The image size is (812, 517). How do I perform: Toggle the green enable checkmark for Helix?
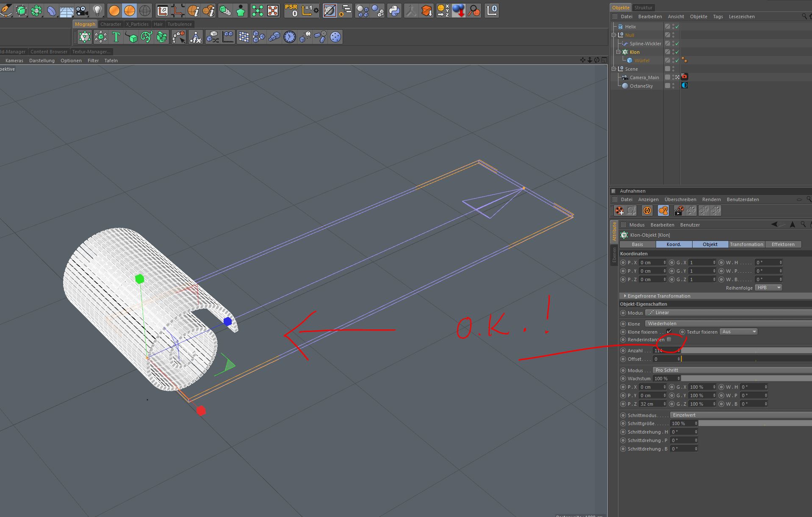pos(677,27)
